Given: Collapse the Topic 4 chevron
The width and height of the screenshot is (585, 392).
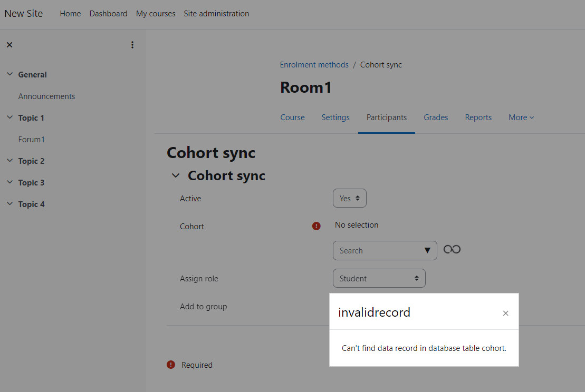Looking at the screenshot, I should pos(10,204).
